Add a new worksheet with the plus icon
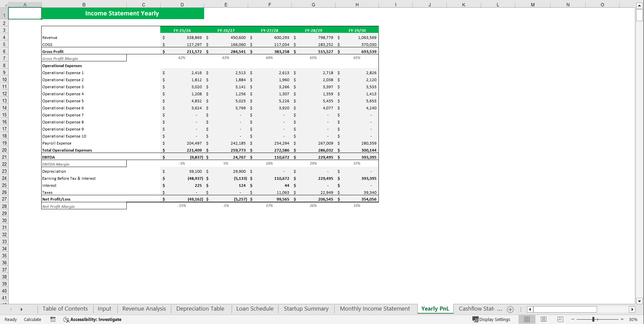This screenshot has height=324, width=644. pyautogui.click(x=510, y=309)
